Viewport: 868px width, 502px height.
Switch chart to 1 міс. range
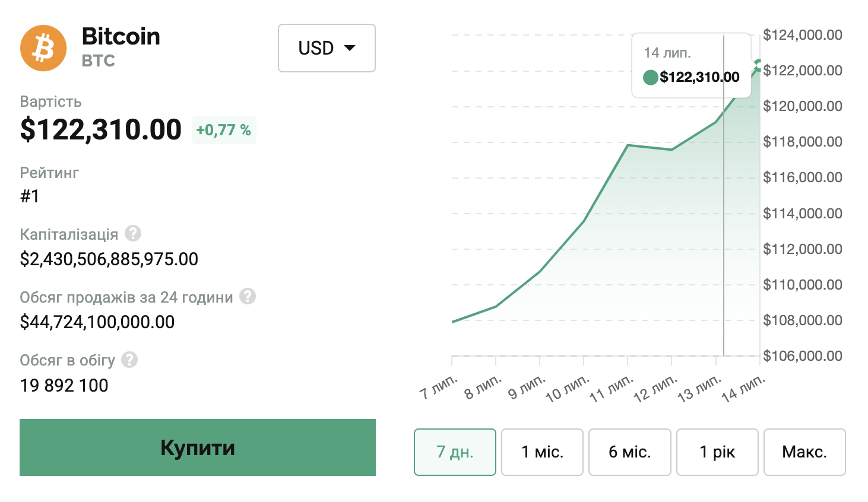pyautogui.click(x=542, y=452)
